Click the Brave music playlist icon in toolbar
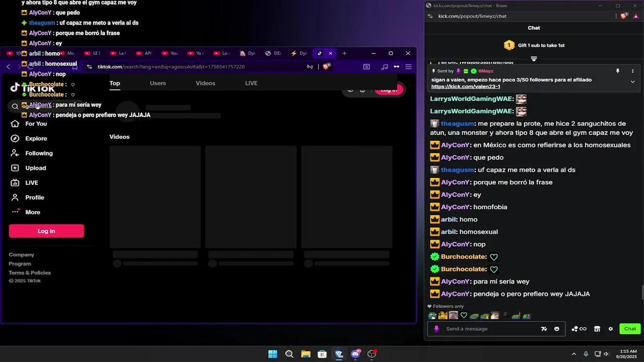 tap(384, 67)
